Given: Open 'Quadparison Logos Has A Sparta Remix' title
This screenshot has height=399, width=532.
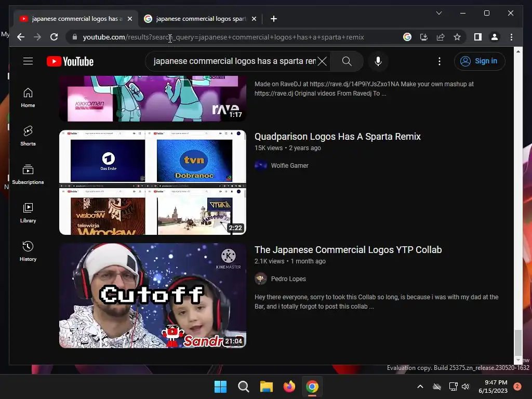Looking at the screenshot, I should [x=338, y=137].
